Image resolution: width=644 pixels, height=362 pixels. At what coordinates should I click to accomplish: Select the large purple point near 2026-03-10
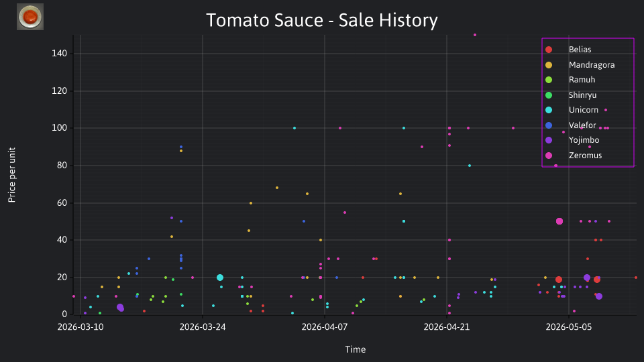pyautogui.click(x=120, y=308)
